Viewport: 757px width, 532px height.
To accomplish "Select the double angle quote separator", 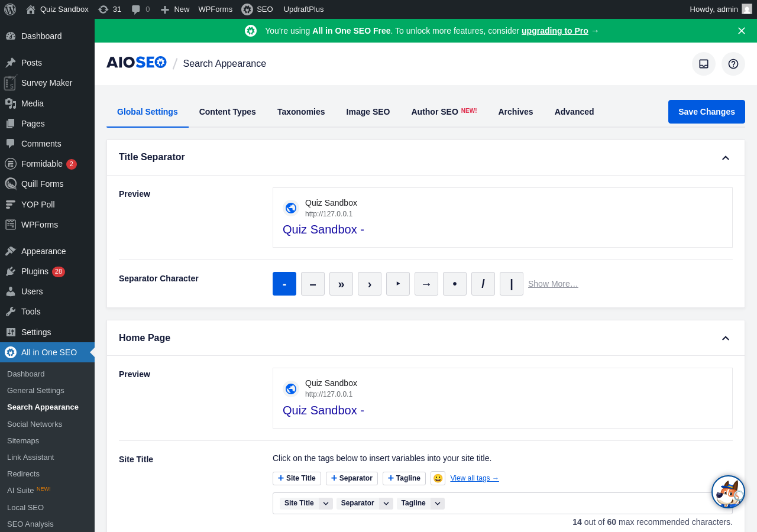I will (x=341, y=284).
